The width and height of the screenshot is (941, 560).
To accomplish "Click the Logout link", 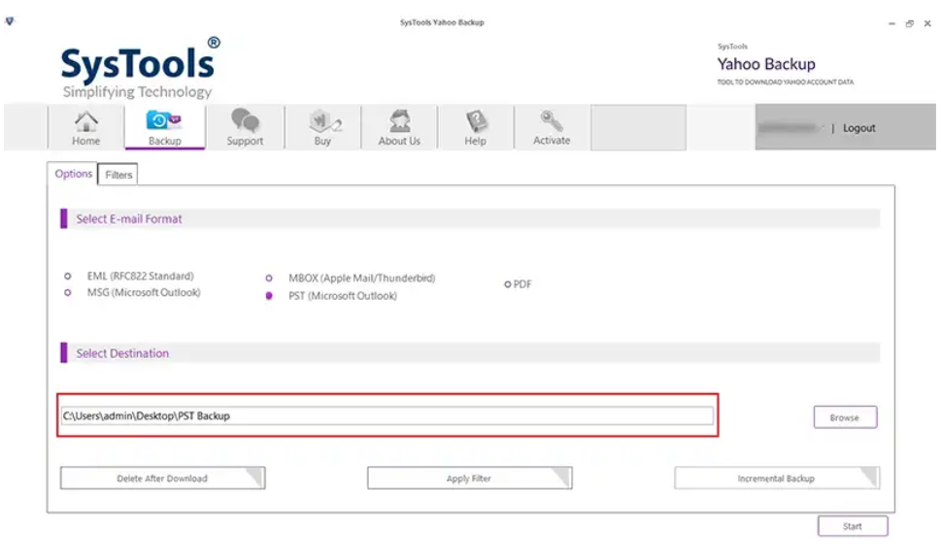I will (858, 128).
